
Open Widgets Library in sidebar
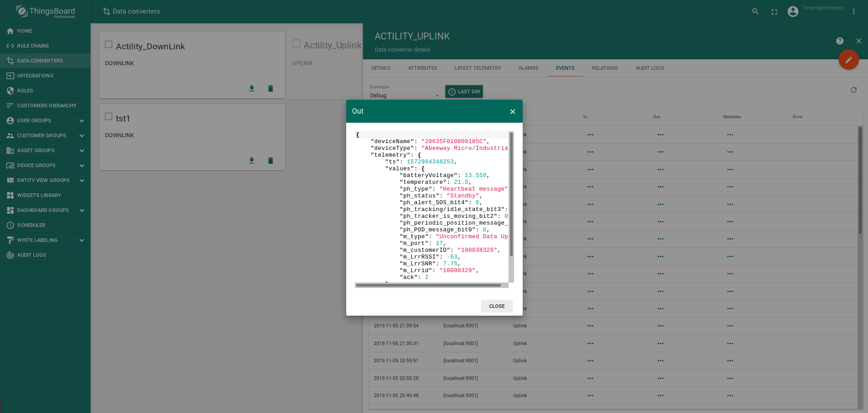pyautogui.click(x=45, y=195)
